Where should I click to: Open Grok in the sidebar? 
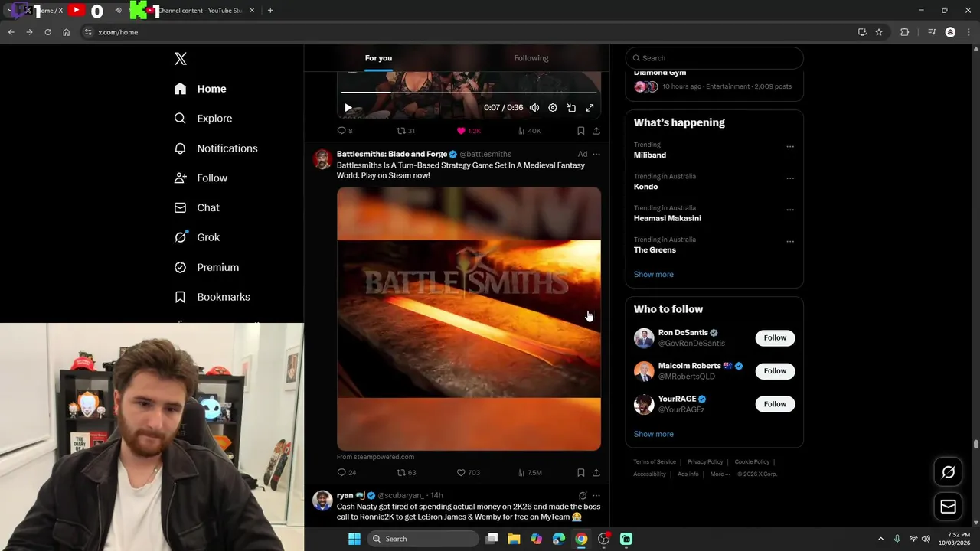tap(197, 237)
